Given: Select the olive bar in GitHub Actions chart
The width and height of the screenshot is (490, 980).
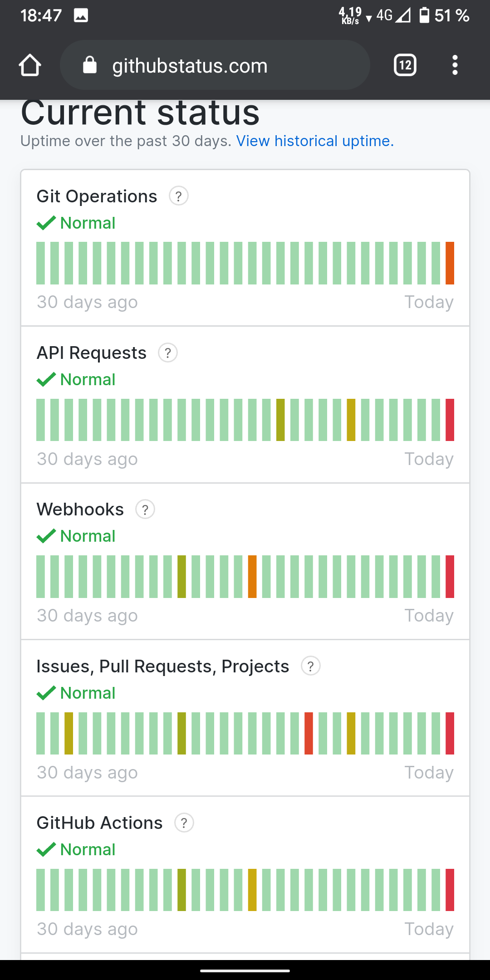Looking at the screenshot, I should point(181,890).
